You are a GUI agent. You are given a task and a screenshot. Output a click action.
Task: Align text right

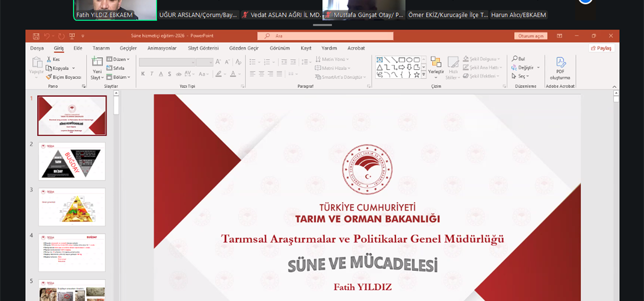(271, 74)
